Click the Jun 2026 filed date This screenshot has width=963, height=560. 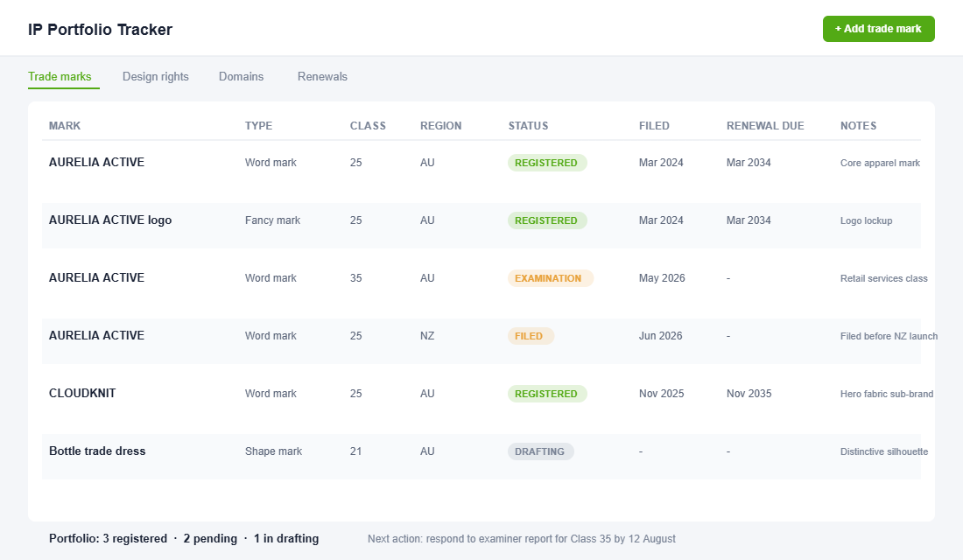pyautogui.click(x=661, y=335)
